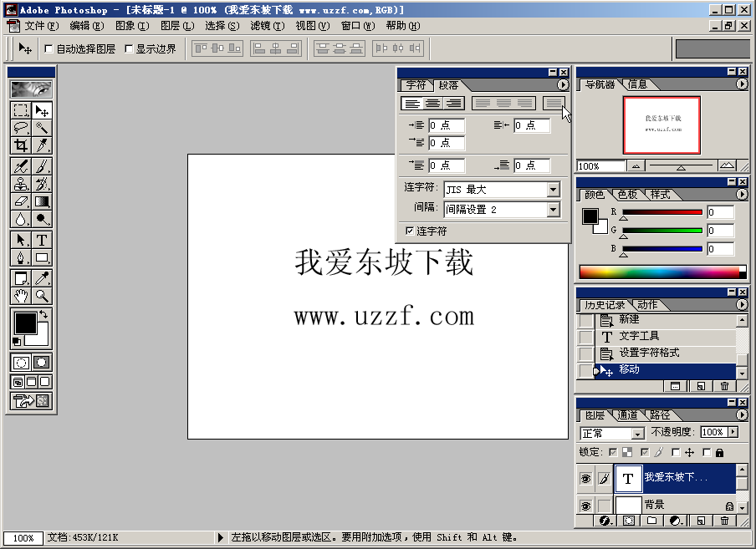
Task: Add layer style icon in Layers panel
Action: 605,521
